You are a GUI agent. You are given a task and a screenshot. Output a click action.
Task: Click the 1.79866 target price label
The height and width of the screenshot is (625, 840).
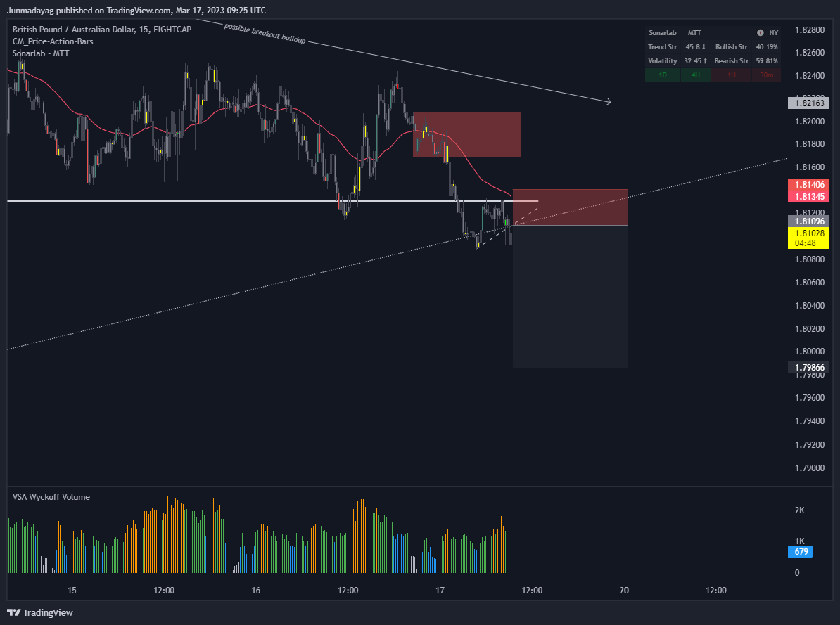tap(808, 368)
